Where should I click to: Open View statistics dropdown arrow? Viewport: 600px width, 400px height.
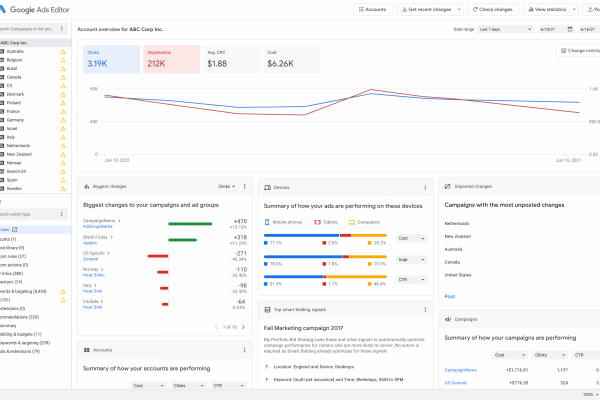[574, 10]
